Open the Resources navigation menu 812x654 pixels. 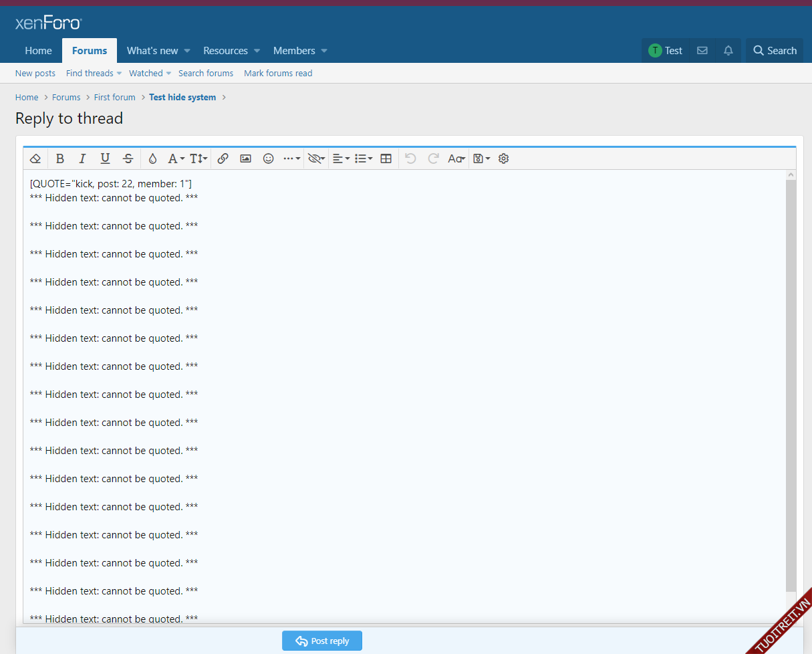click(225, 51)
